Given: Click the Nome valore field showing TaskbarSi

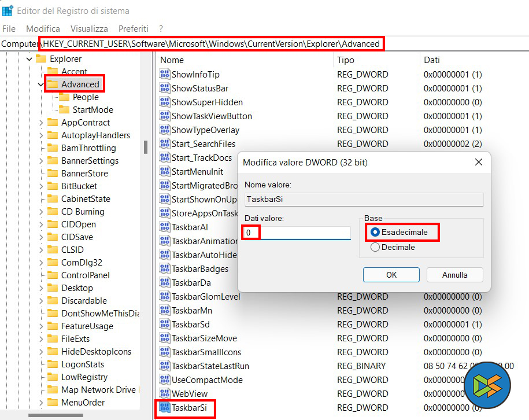Looking at the screenshot, I should coord(364,199).
